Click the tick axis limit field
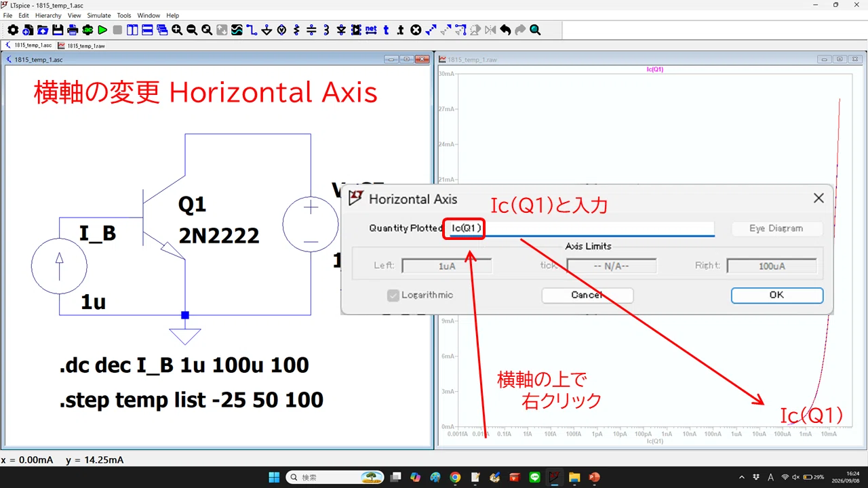Viewport: 868px width, 488px height. click(612, 266)
